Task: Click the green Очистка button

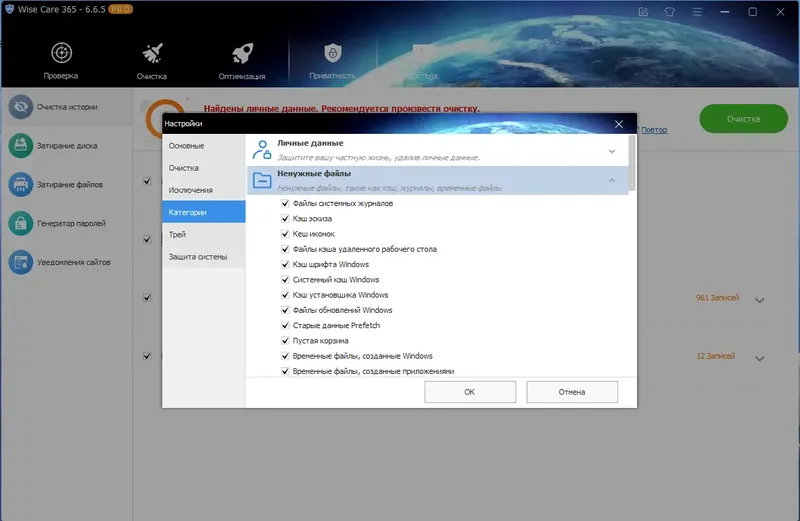Action: coord(743,119)
